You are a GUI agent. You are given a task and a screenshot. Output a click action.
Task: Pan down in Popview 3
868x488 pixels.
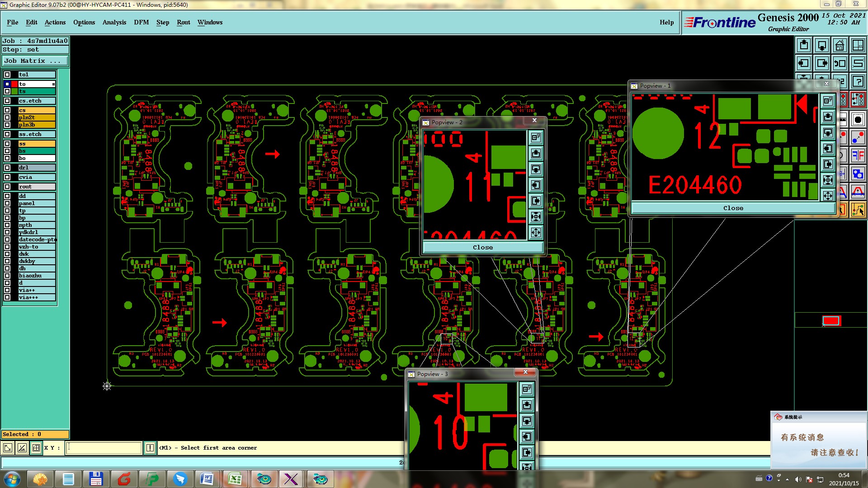tap(527, 421)
